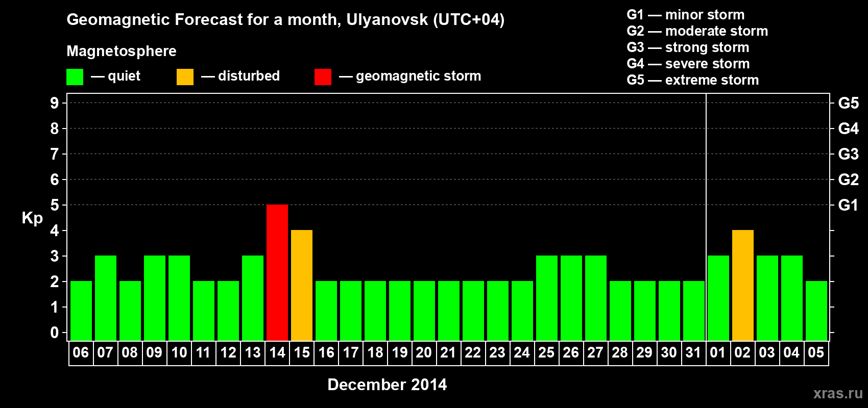Click date label 02 on the axis
Viewport: 868px width, 408px height.
[x=742, y=352]
